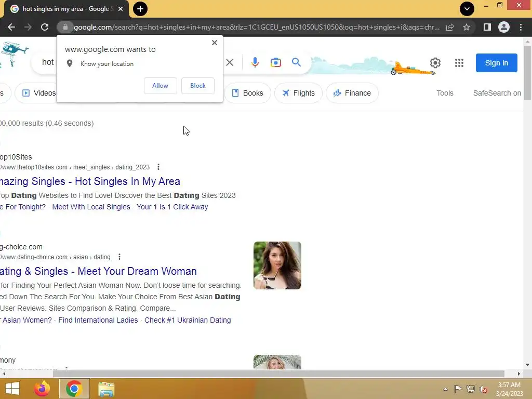532x399 pixels.
Task: Open the Google apps grid
Action: click(459, 63)
